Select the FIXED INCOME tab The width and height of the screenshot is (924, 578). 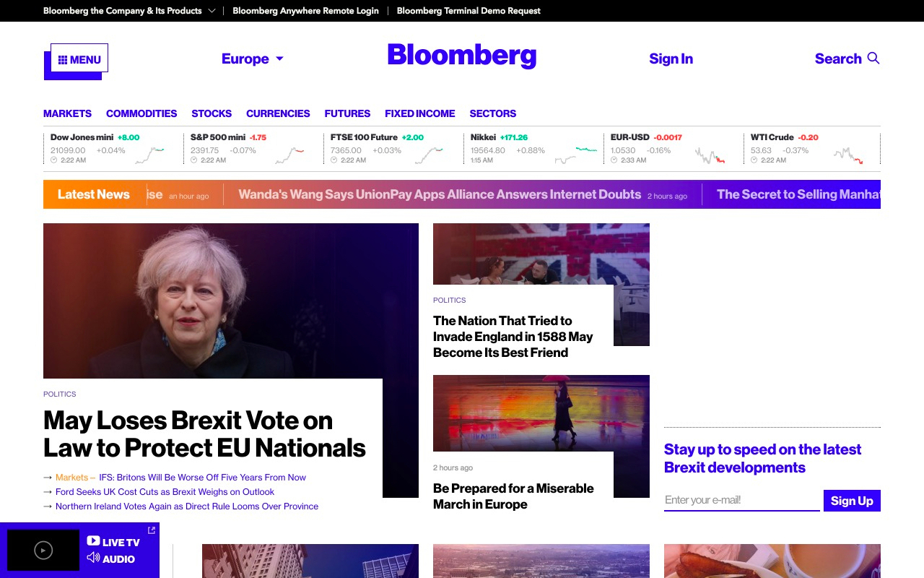tap(420, 113)
